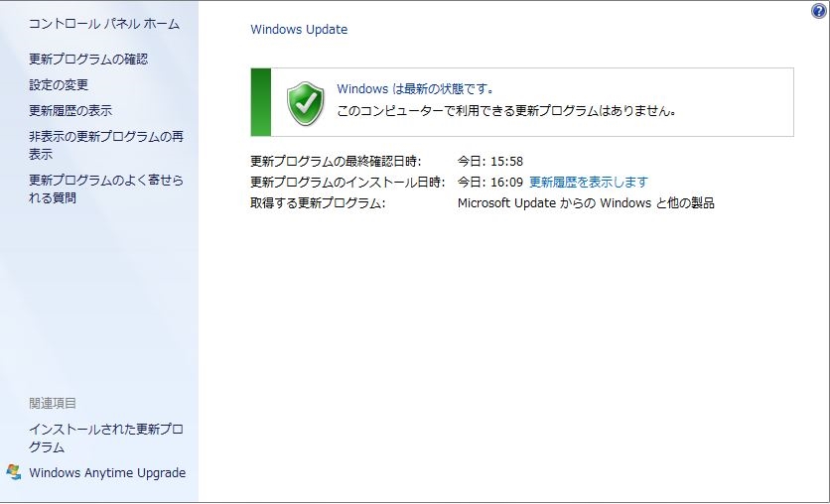Click the 利用できる更新プログラムはありません message
Viewport: 830px width, 504px height.
(x=506, y=111)
